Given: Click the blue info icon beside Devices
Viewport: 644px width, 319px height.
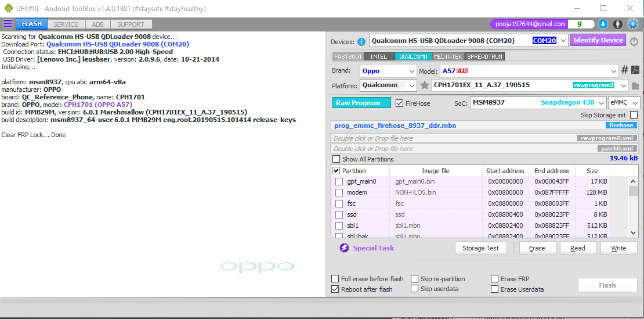Looking at the screenshot, I should [361, 41].
